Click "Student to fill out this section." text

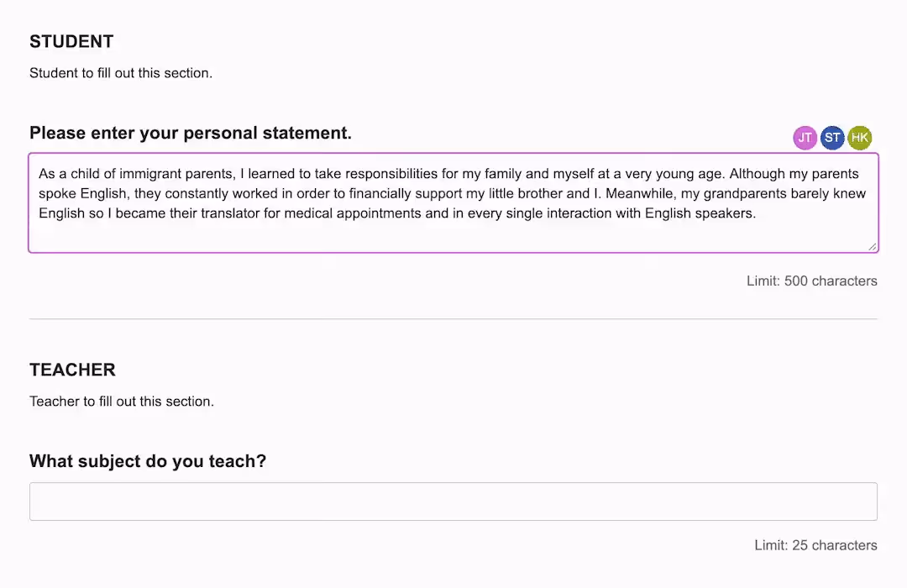[x=121, y=73]
